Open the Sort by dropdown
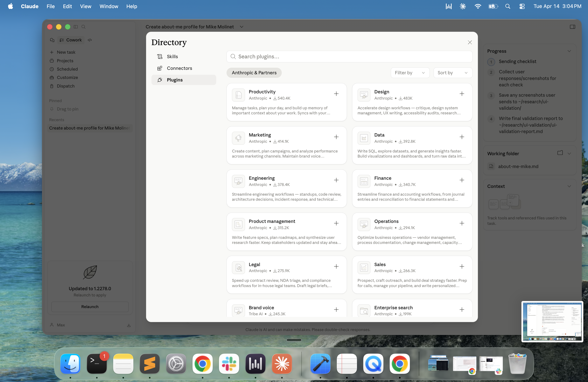Image resolution: width=588 pixels, height=382 pixels. [x=453, y=73]
